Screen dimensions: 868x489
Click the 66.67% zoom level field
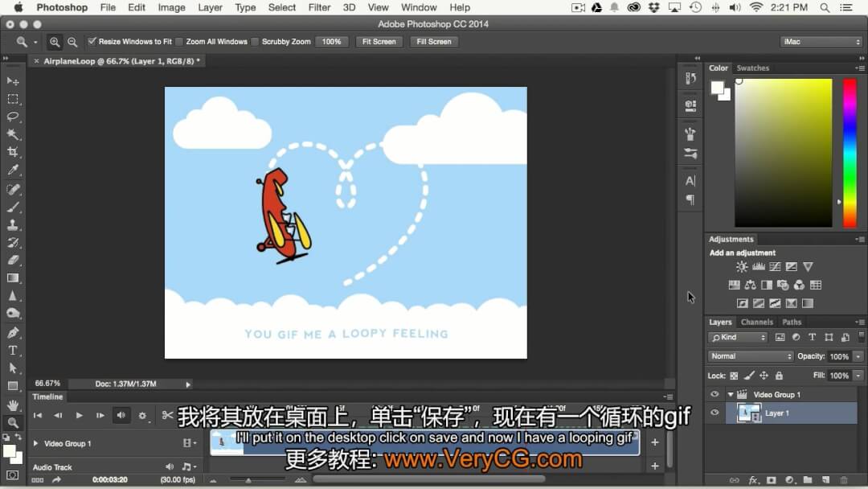(47, 384)
